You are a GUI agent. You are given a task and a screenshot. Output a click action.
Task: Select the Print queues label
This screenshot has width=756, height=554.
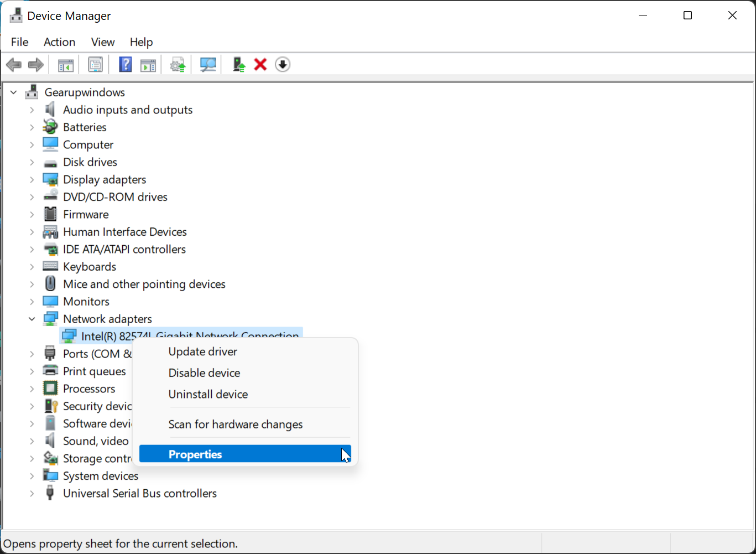(94, 371)
